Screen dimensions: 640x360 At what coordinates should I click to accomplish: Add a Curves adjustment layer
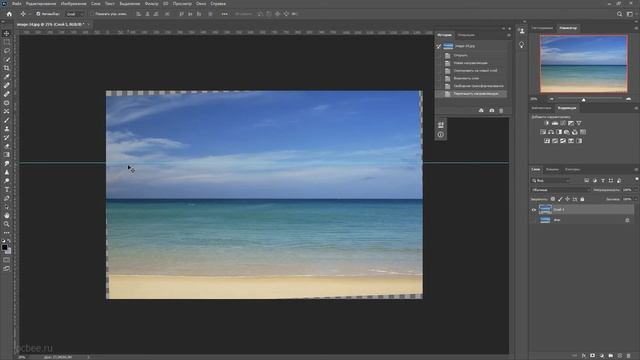[563, 123]
